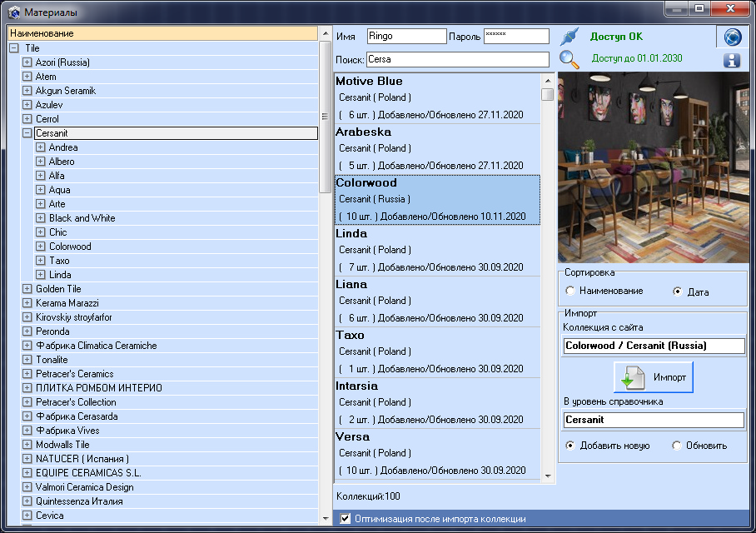
Task: Click the collection list scroll-down arrow
Action: (548, 476)
